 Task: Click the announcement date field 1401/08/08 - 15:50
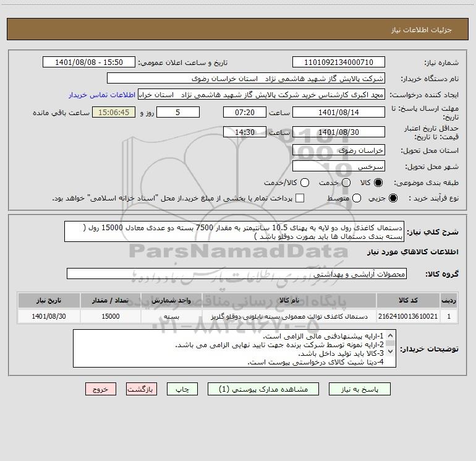pos(89,62)
